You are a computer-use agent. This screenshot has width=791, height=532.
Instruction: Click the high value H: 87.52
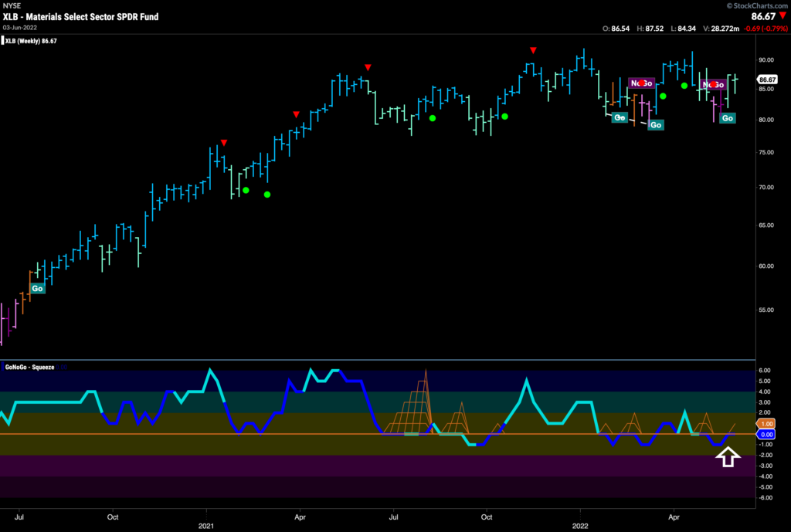[x=650, y=29]
